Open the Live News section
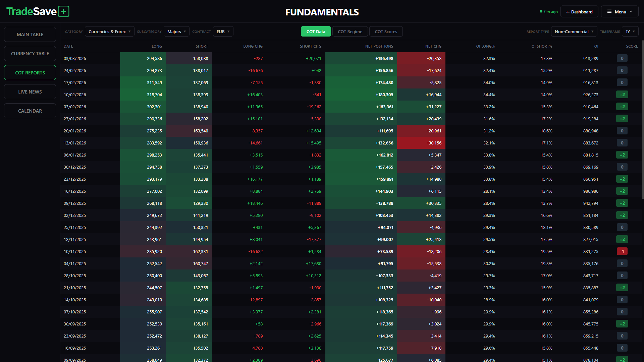Screen dimensions: 644x362 30,92
